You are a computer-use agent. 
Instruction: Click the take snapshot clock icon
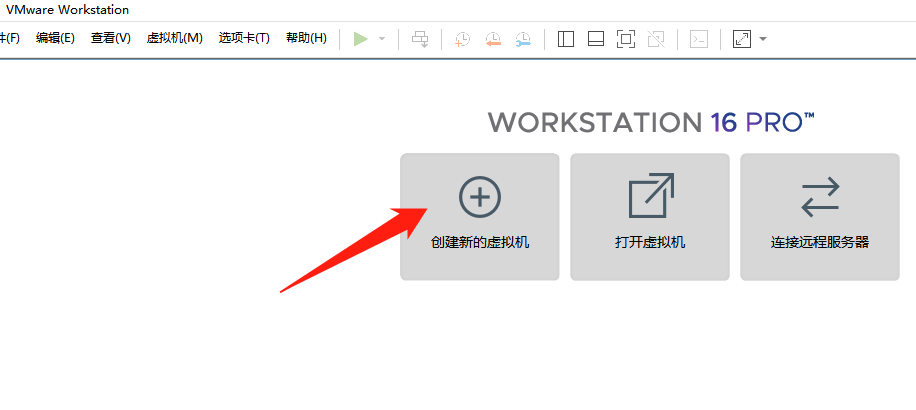(x=462, y=39)
